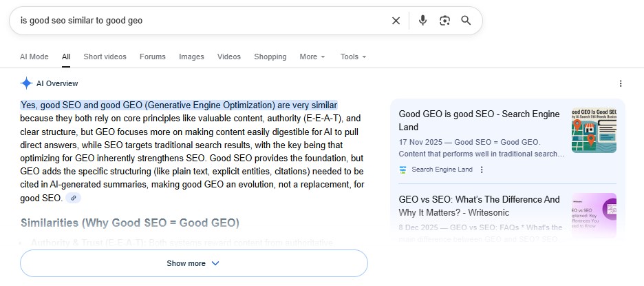Screen dimensions: 644x286
Task: Open source link chip after 'good SEO.'
Action: click(73, 198)
